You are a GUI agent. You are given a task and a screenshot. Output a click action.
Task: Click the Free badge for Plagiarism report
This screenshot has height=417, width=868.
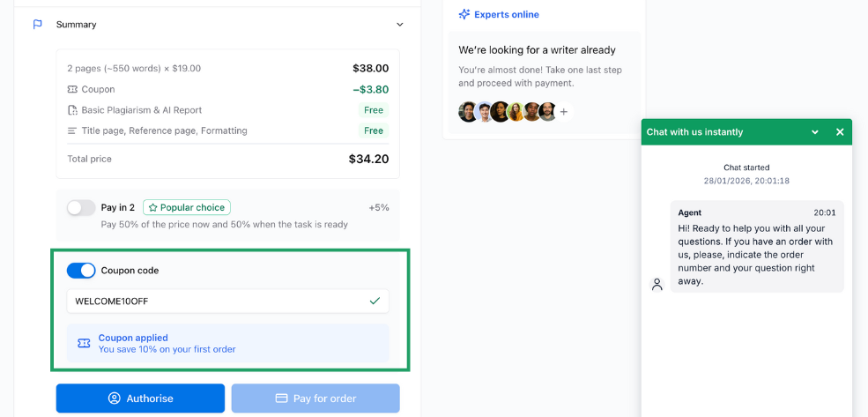374,110
